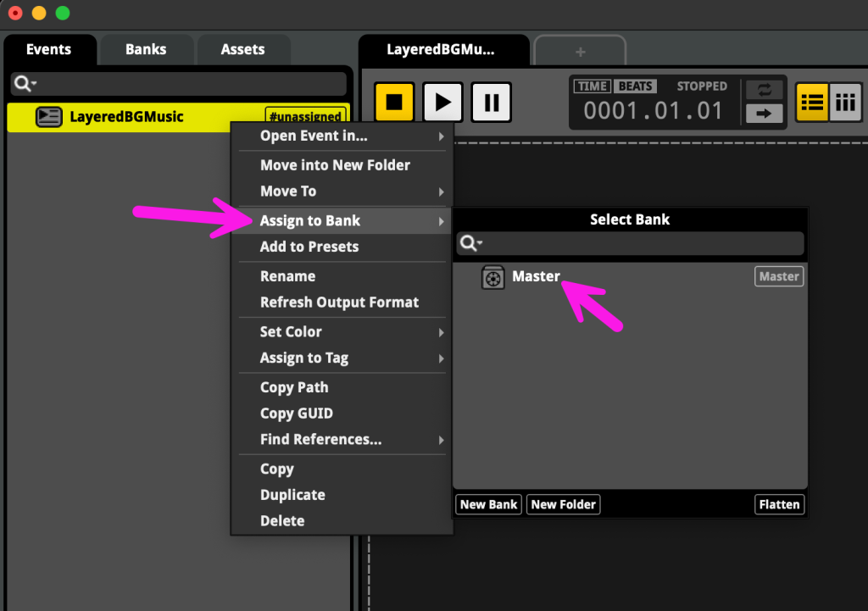Select Duplicate in the context menu
Screen dimensions: 868x611
click(x=292, y=495)
